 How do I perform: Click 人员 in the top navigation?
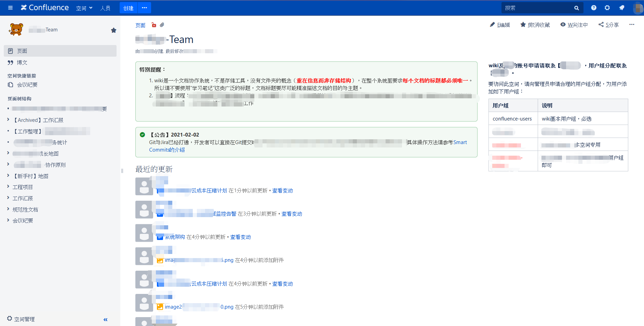tap(105, 8)
